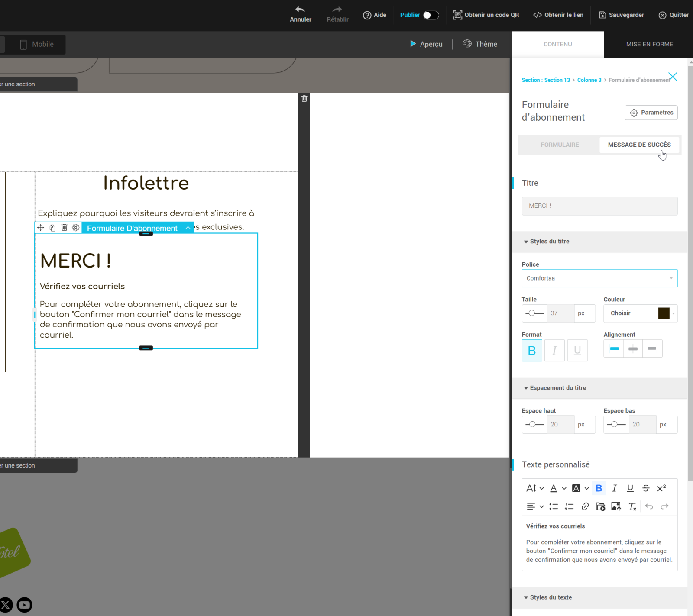Open the Police font dropdown
Image resolution: width=693 pixels, height=616 pixels.
(x=599, y=278)
